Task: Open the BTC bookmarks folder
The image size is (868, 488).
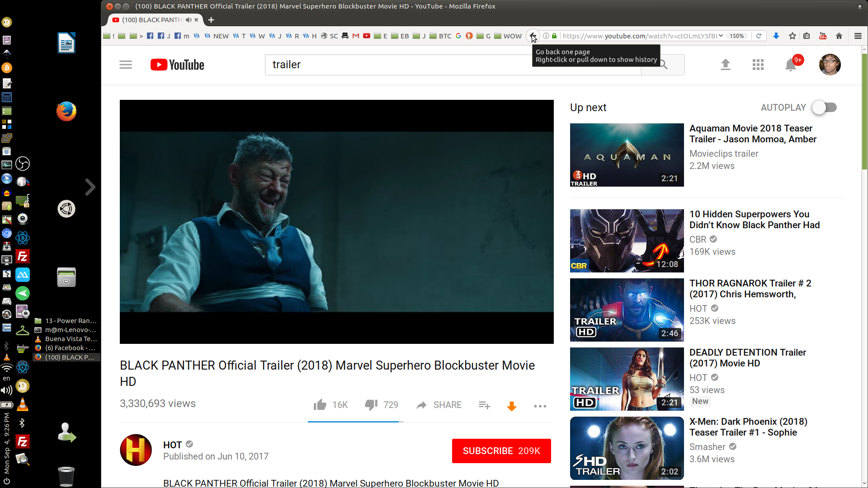Action: click(440, 36)
